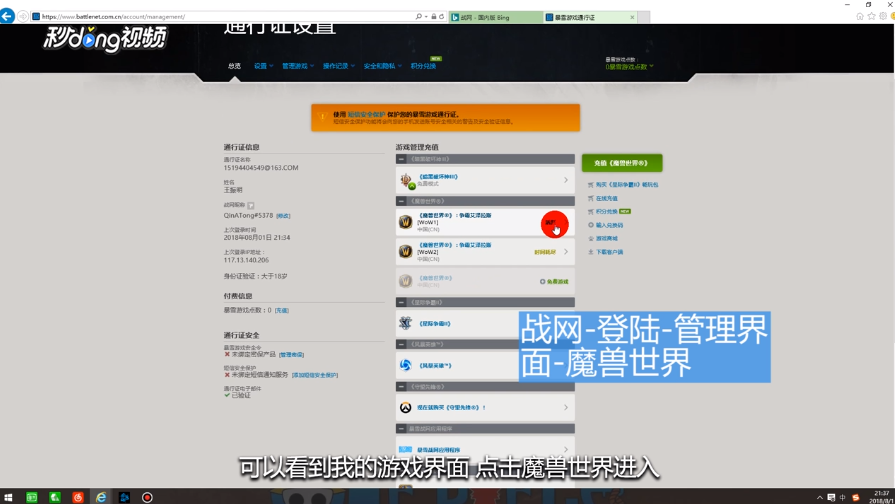Image resolution: width=895 pixels, height=504 pixels.
Task: Click the WoW1 account game icon
Action: (x=405, y=222)
